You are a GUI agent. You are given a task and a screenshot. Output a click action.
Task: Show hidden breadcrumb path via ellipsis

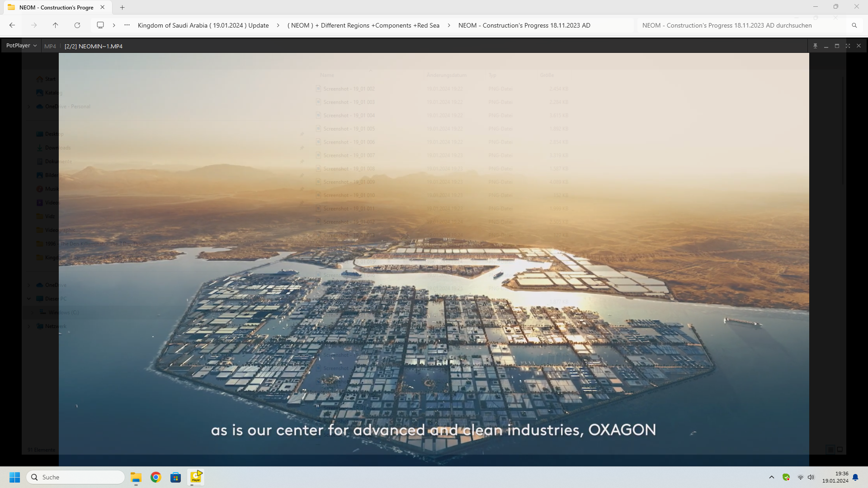tap(127, 25)
